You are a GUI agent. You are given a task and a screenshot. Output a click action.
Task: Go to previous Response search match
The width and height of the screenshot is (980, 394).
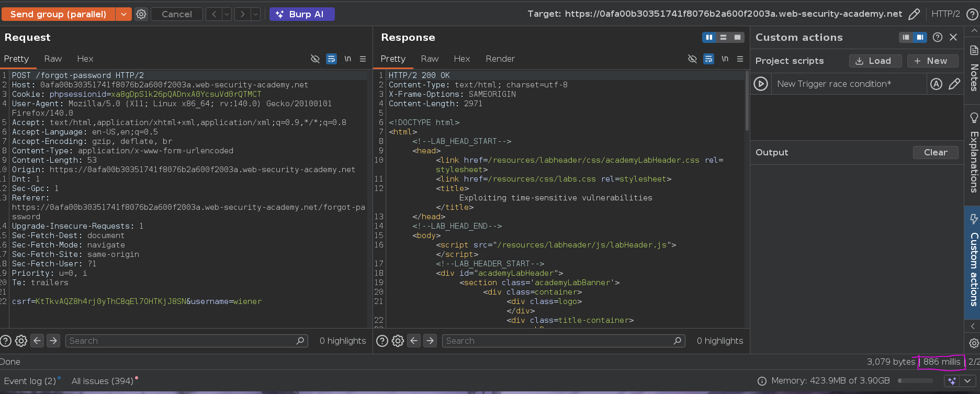tap(414, 341)
